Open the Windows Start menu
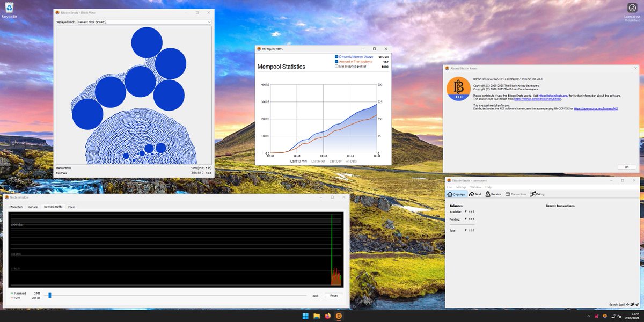The image size is (644, 322). [x=305, y=316]
